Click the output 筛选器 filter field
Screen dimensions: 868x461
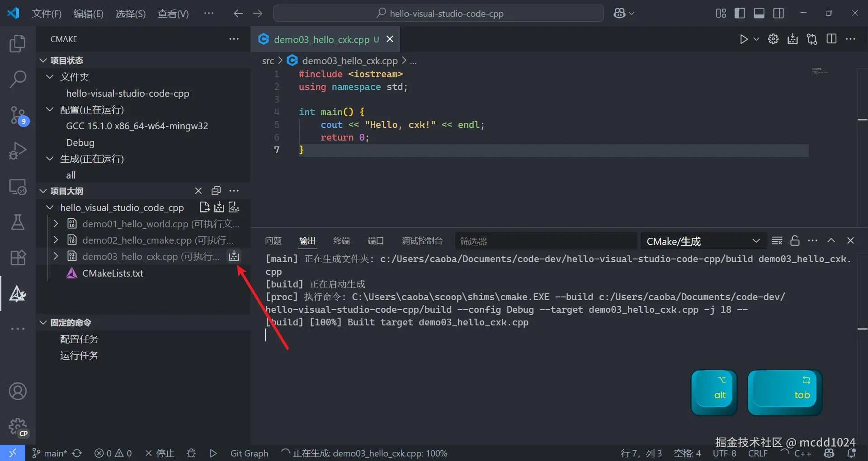pyautogui.click(x=546, y=241)
